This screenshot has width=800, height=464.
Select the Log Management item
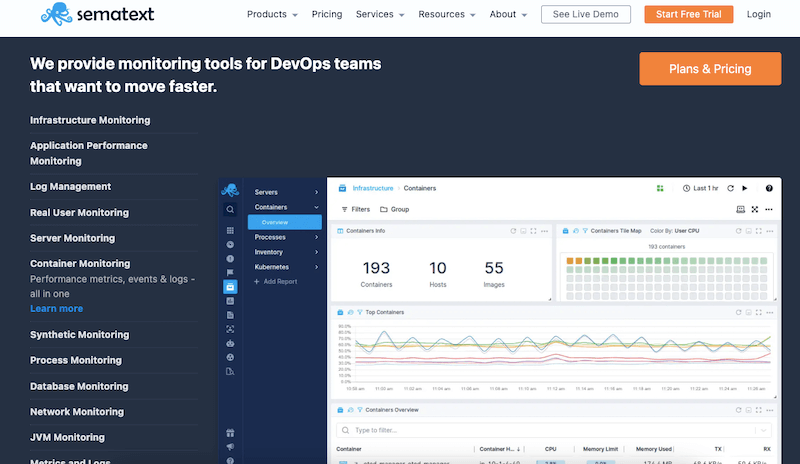click(x=70, y=186)
